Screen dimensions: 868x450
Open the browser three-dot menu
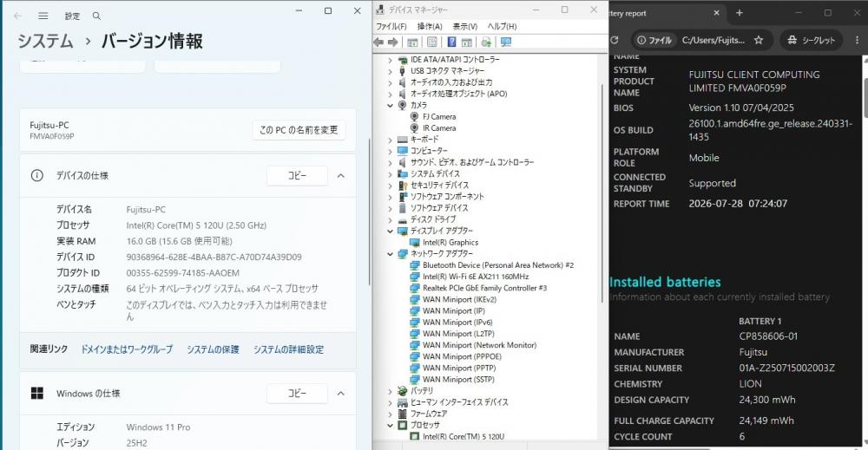tap(857, 40)
